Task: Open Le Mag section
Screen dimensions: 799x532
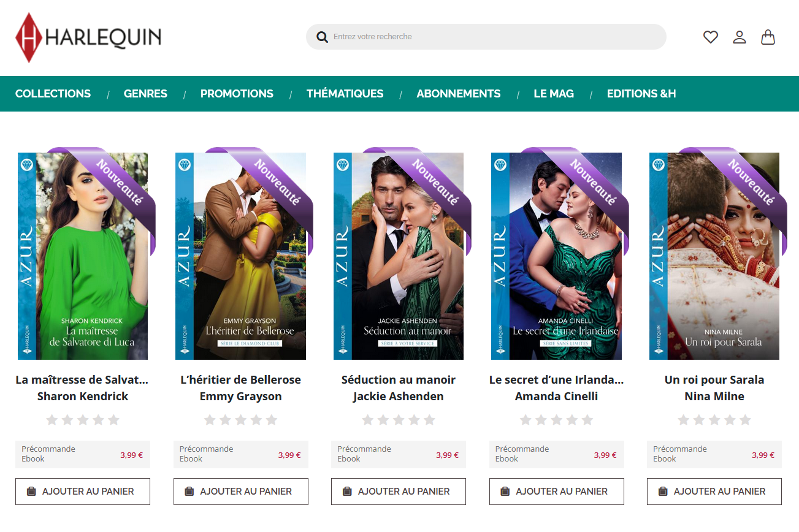Action: click(554, 94)
